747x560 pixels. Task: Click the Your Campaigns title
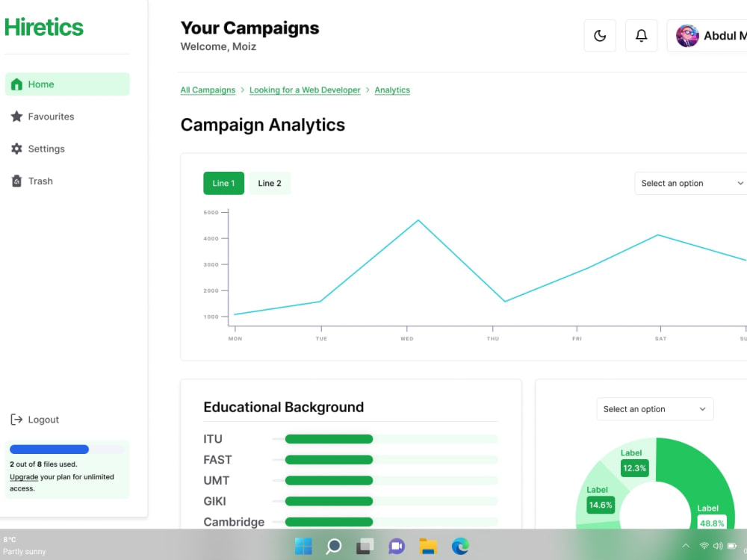pyautogui.click(x=249, y=28)
